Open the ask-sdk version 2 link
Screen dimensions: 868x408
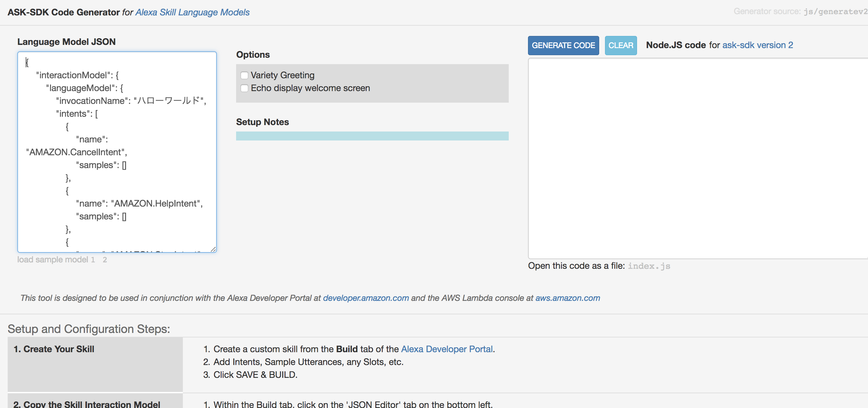757,45
